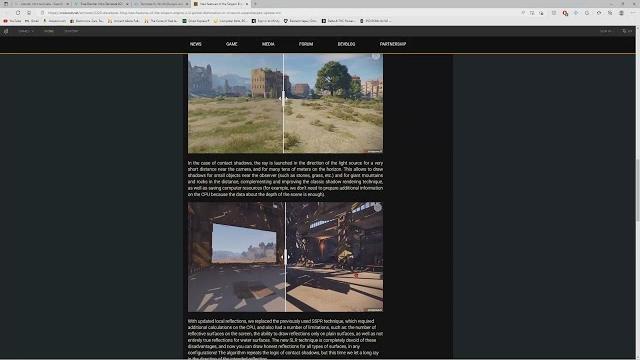Close the active New features of the Dagor tab
This screenshot has height=360, width=640.
[x=247, y=4]
